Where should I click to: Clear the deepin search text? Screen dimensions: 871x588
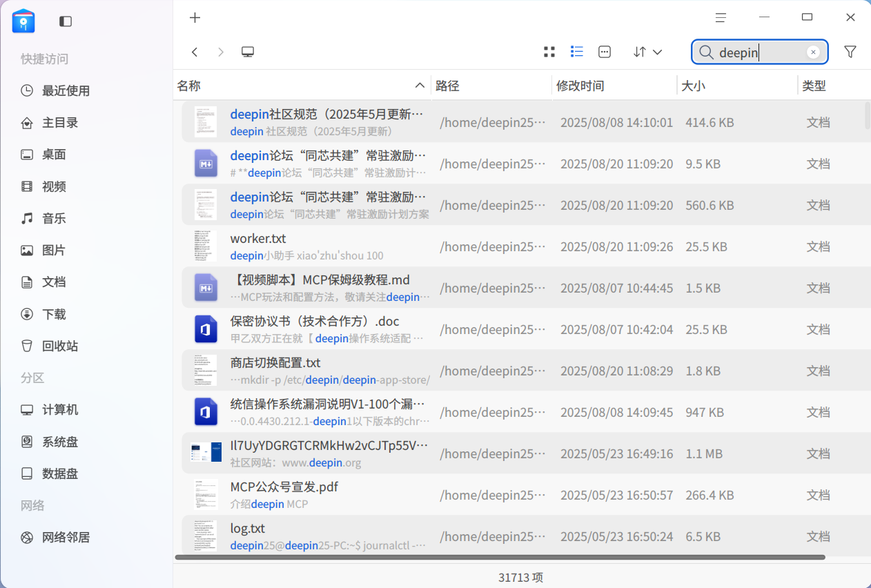[x=813, y=52]
